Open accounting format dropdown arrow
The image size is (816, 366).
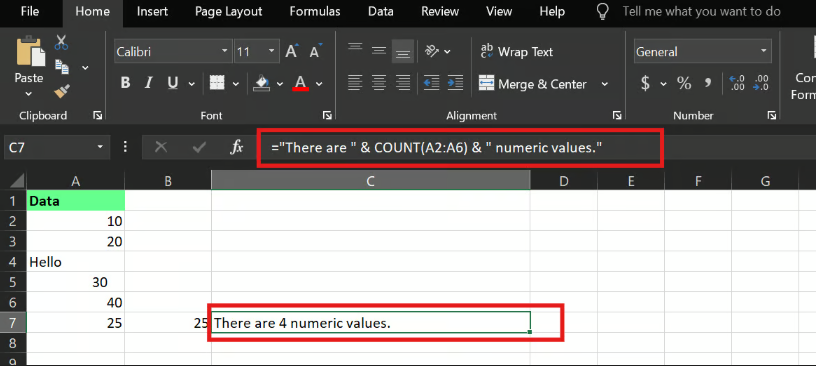coord(663,83)
